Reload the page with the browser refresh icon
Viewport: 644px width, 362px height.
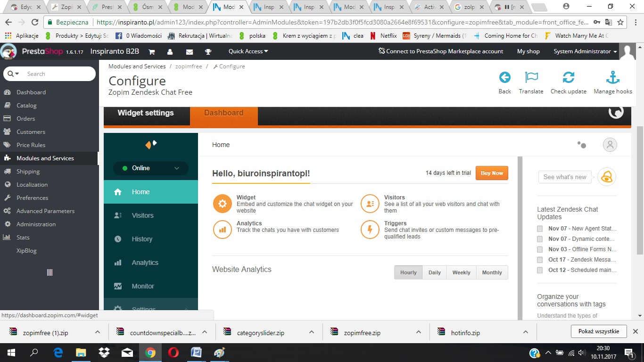coord(35,22)
